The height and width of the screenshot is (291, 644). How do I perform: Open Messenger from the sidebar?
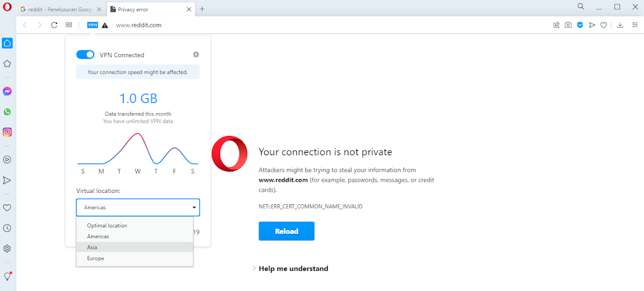point(7,92)
